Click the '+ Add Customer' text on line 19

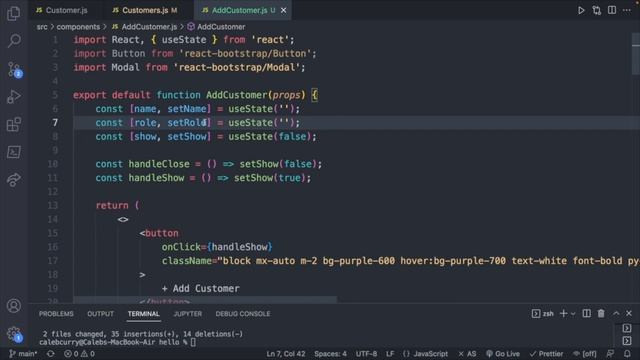200,289
